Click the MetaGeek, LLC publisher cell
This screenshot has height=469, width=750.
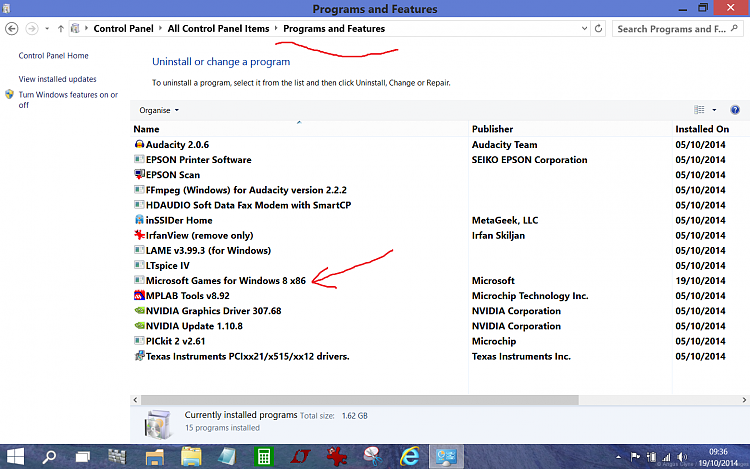tap(505, 220)
